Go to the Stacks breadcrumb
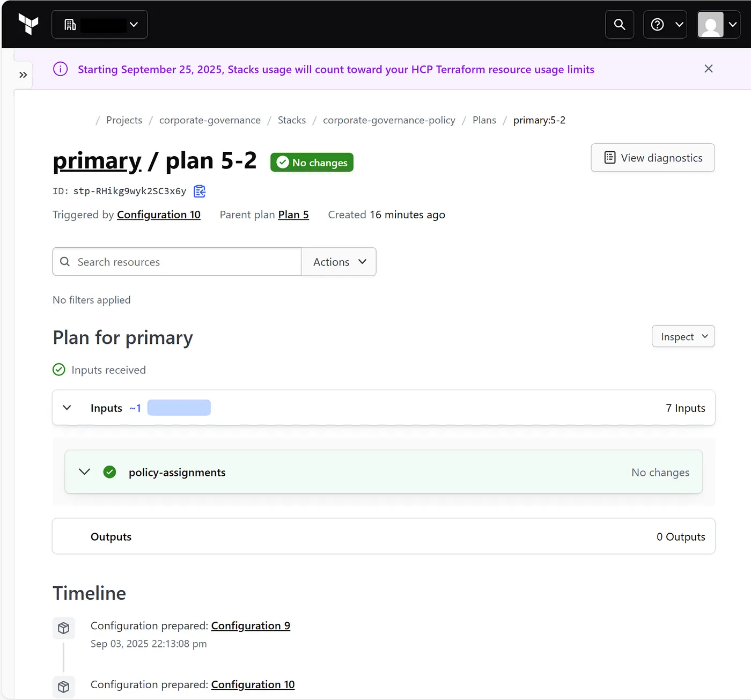 click(x=291, y=120)
